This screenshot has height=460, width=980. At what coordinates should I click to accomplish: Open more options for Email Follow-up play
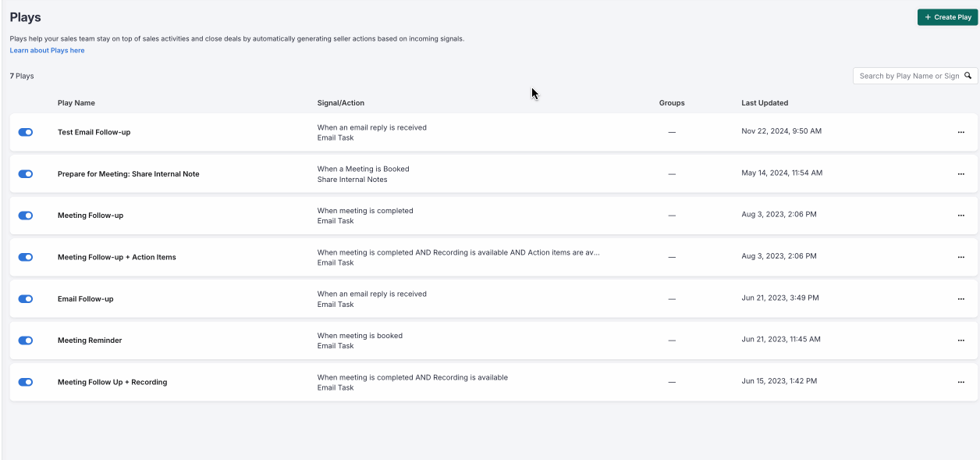(960, 298)
